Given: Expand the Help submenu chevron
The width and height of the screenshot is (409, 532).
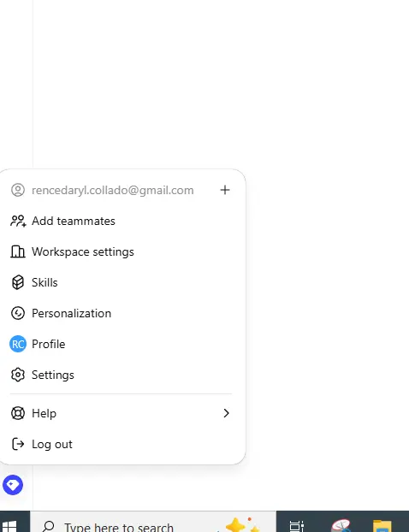Looking at the screenshot, I should (227, 413).
